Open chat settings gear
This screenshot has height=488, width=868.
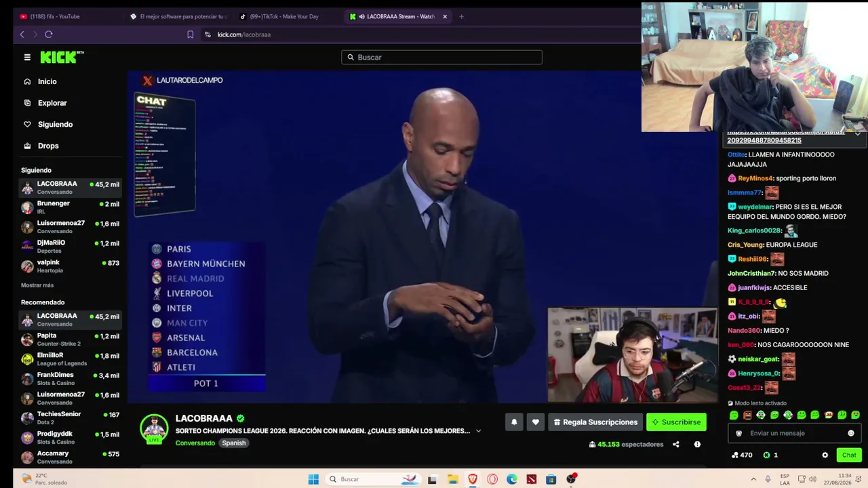pyautogui.click(x=825, y=455)
